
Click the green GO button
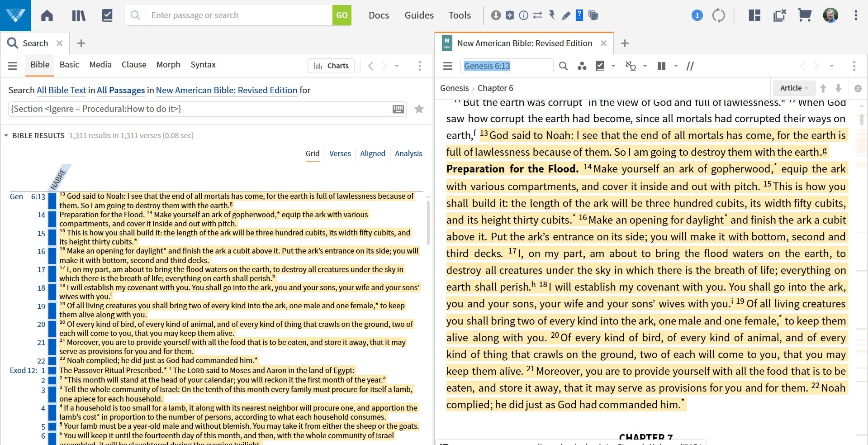click(342, 15)
